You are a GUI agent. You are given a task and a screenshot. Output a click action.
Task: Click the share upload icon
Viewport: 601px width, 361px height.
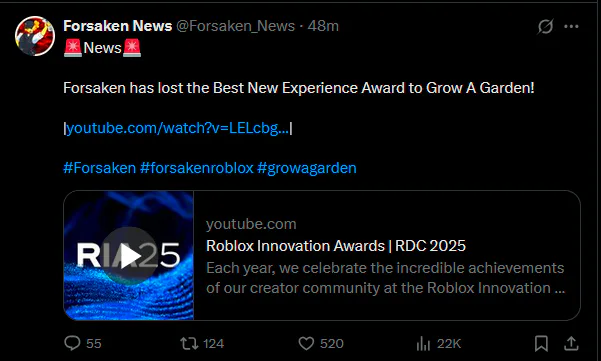(571, 343)
